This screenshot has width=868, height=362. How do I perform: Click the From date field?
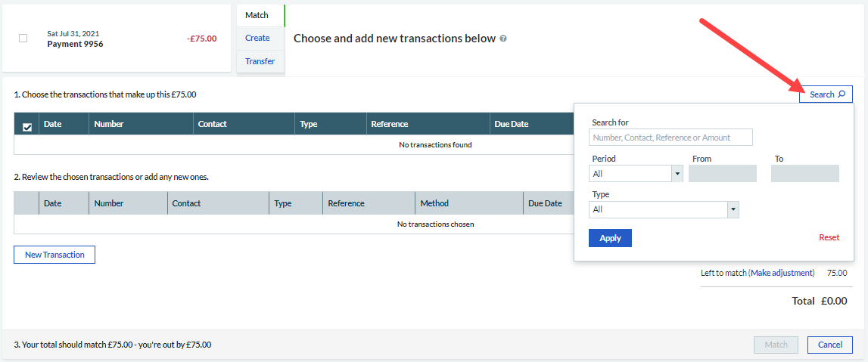[x=722, y=174]
